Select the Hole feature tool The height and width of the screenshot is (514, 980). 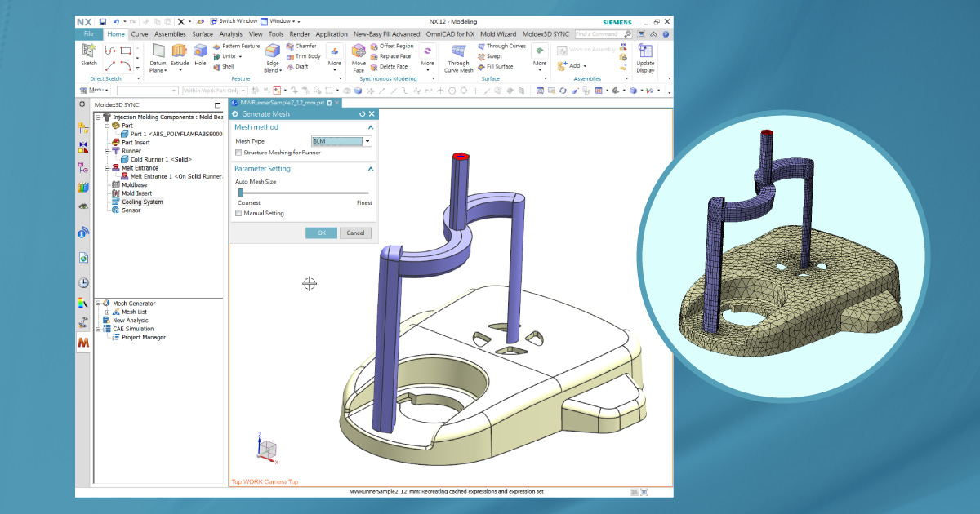[x=200, y=51]
